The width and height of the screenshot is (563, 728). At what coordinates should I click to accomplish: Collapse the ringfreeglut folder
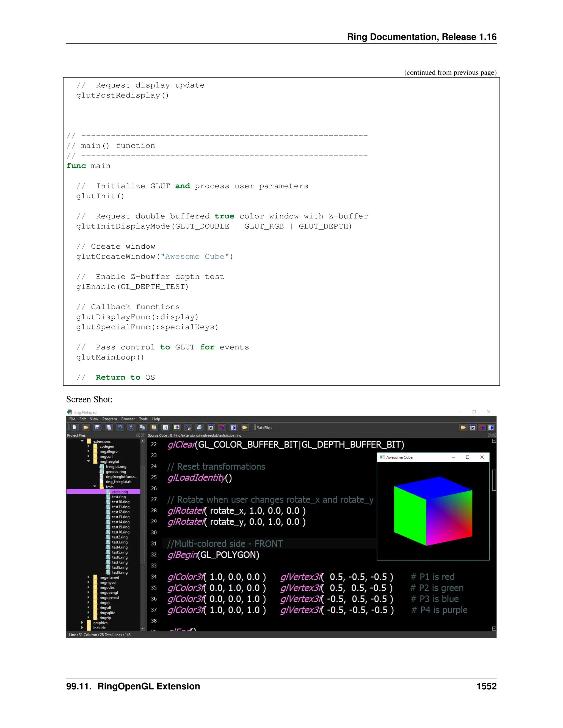point(89,461)
